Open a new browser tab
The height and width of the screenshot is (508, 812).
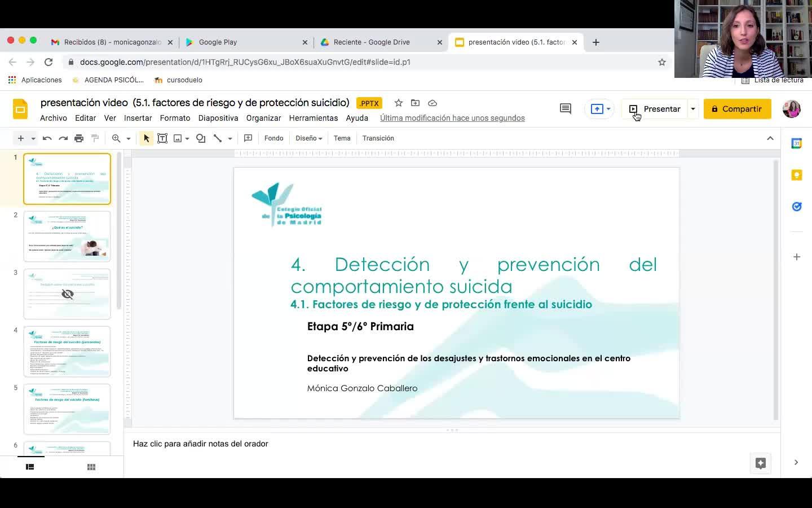tap(596, 42)
